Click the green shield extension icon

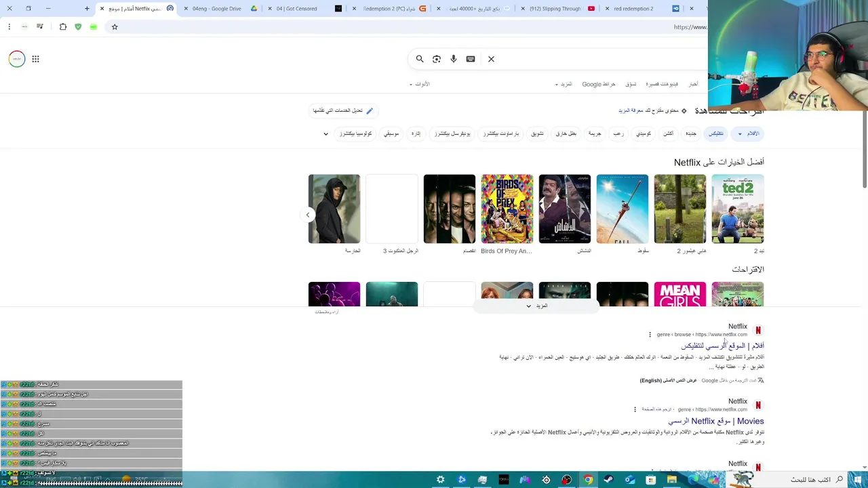coord(78,27)
